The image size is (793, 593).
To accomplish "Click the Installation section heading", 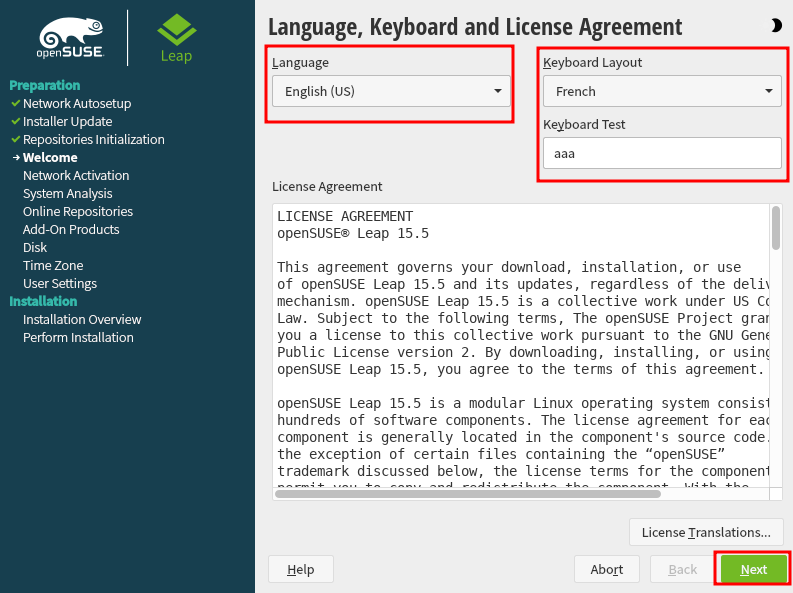I will click(43, 301).
